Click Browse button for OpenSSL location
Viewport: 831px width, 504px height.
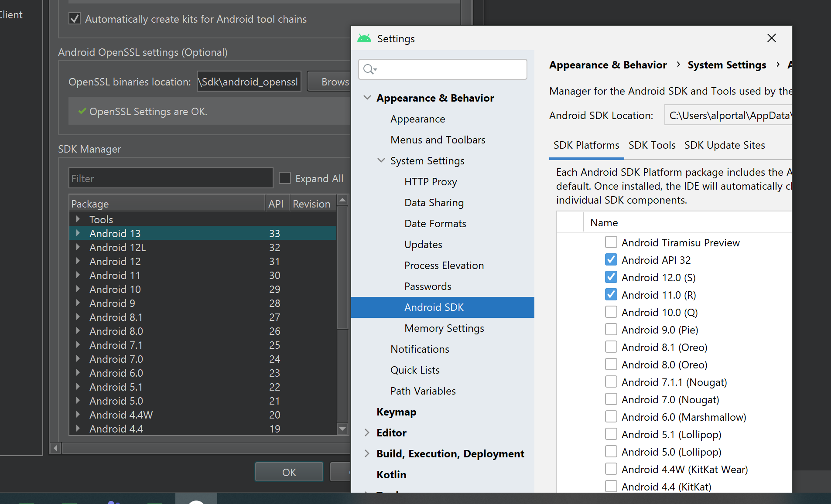[x=329, y=82]
